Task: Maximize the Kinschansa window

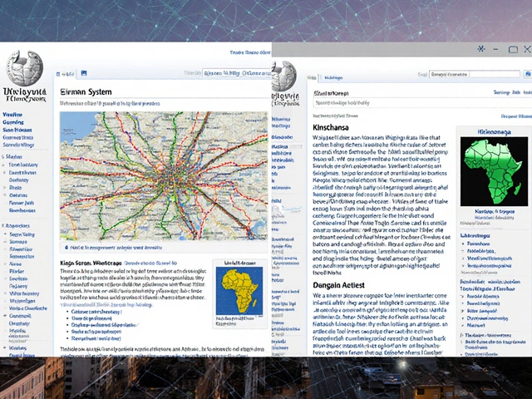Action: point(513,50)
